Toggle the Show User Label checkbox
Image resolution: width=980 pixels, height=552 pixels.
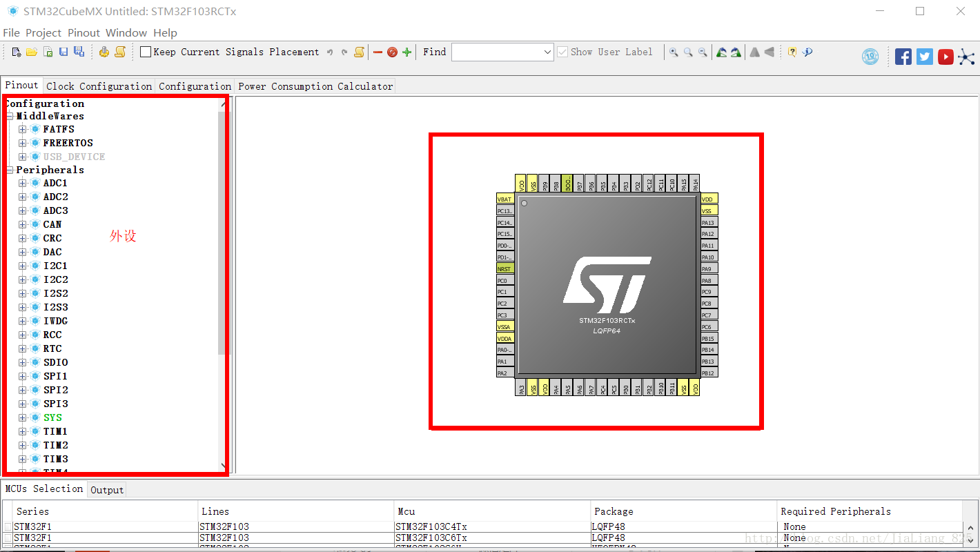click(562, 52)
